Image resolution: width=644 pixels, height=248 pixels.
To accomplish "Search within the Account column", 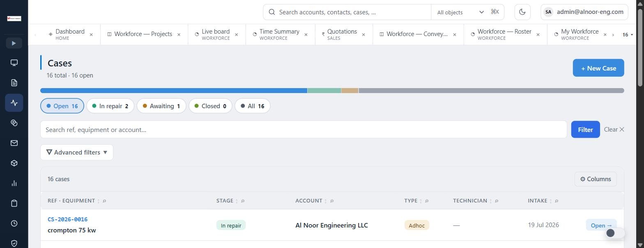I will point(332,201).
